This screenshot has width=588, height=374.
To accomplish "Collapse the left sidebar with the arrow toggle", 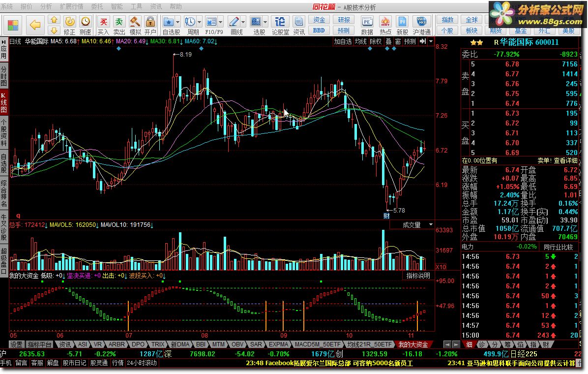I will (4, 42).
